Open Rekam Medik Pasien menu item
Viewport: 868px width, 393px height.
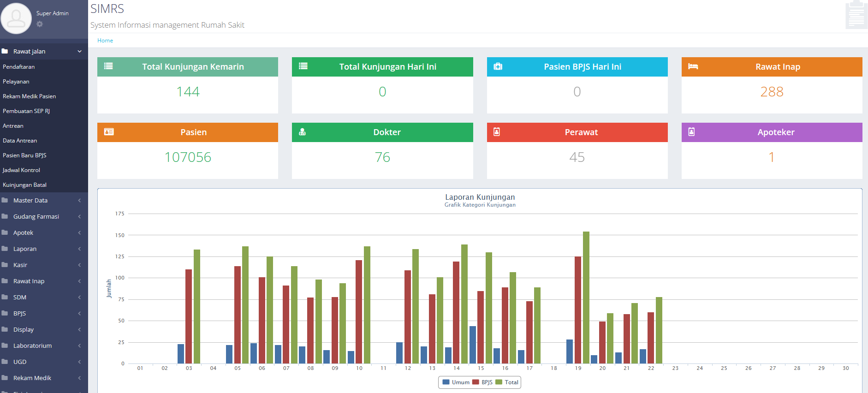[x=30, y=96]
